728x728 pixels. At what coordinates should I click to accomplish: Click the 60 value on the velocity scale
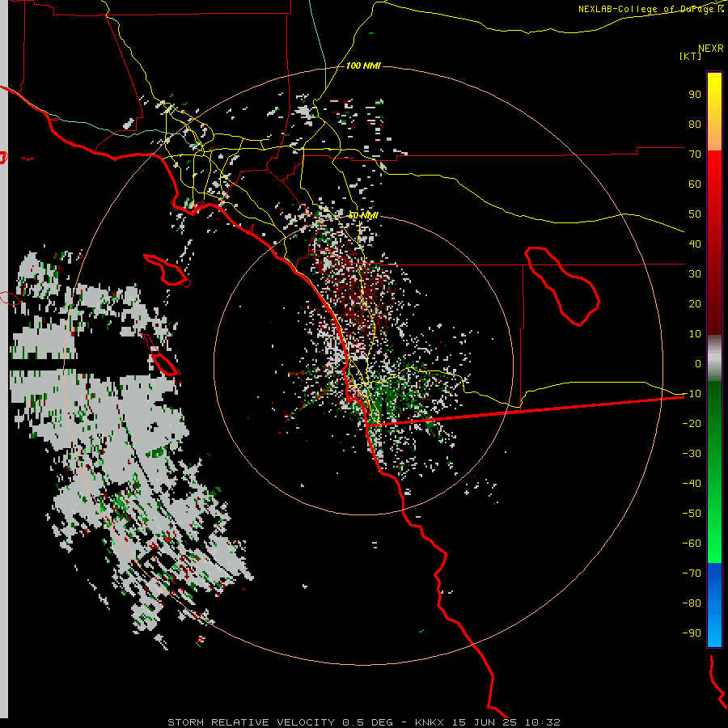tap(695, 184)
